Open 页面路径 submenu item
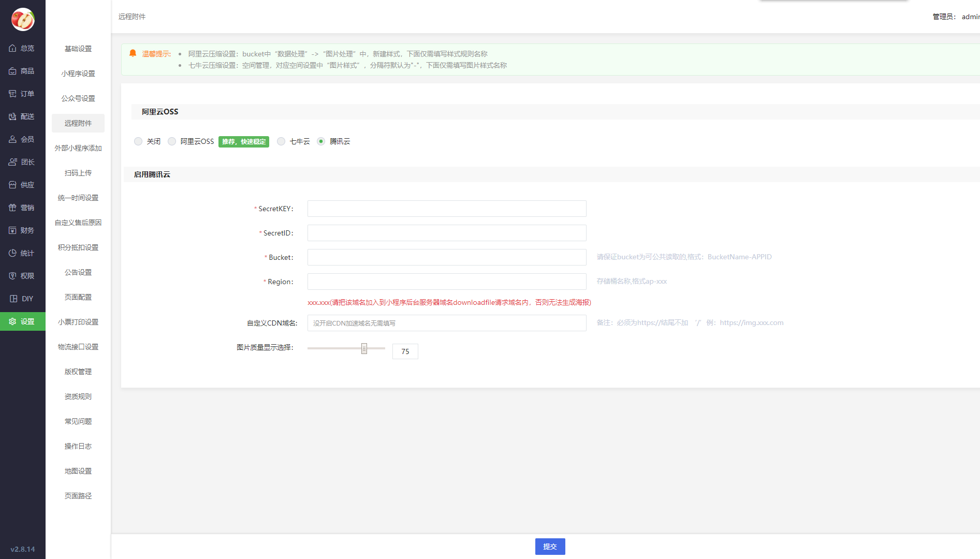 pyautogui.click(x=78, y=496)
